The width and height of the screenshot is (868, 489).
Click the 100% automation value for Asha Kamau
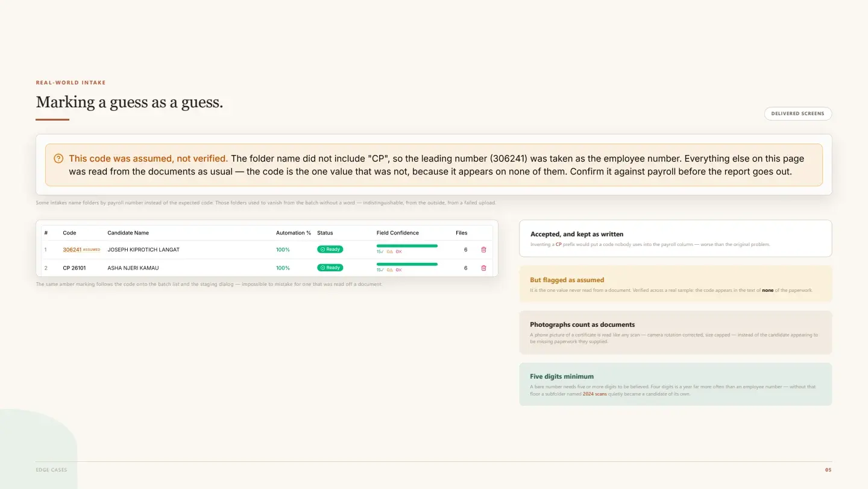click(x=283, y=268)
